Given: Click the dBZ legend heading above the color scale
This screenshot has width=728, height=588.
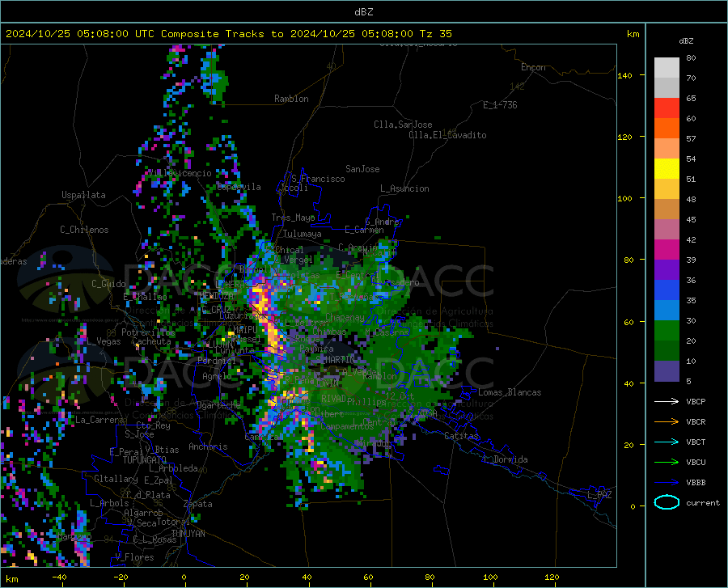Looking at the screenshot, I should pyautogui.click(x=686, y=40).
